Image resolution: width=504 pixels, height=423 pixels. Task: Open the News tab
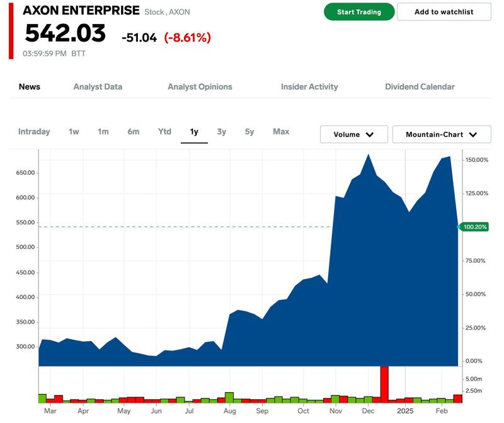point(30,86)
